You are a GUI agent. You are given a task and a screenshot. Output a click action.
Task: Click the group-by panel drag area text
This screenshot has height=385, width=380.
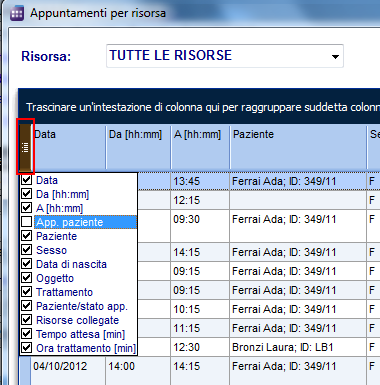203,107
